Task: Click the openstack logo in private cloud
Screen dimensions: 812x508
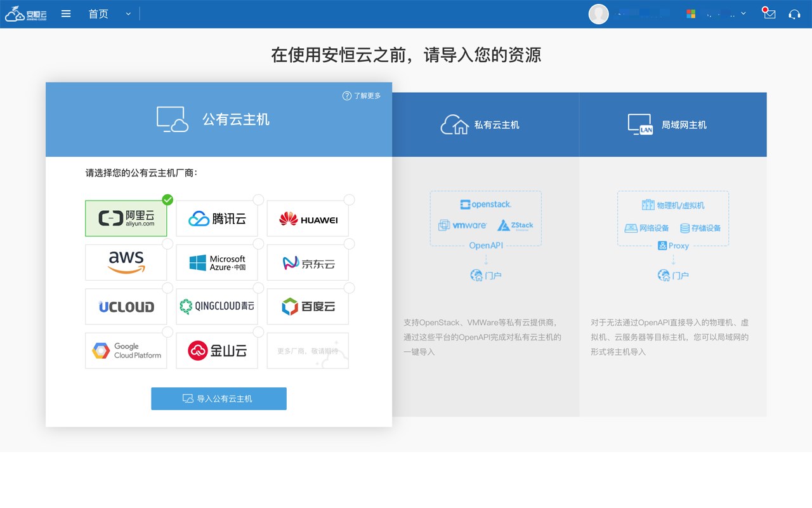Action: [x=486, y=204]
